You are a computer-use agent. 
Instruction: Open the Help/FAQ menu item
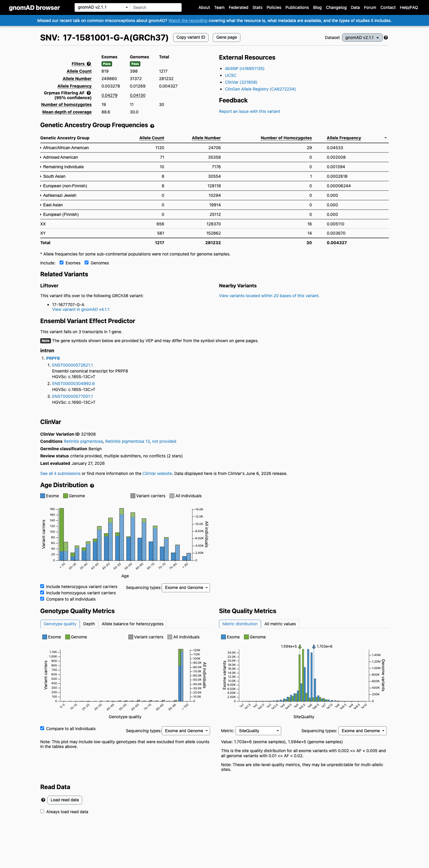(x=409, y=7)
